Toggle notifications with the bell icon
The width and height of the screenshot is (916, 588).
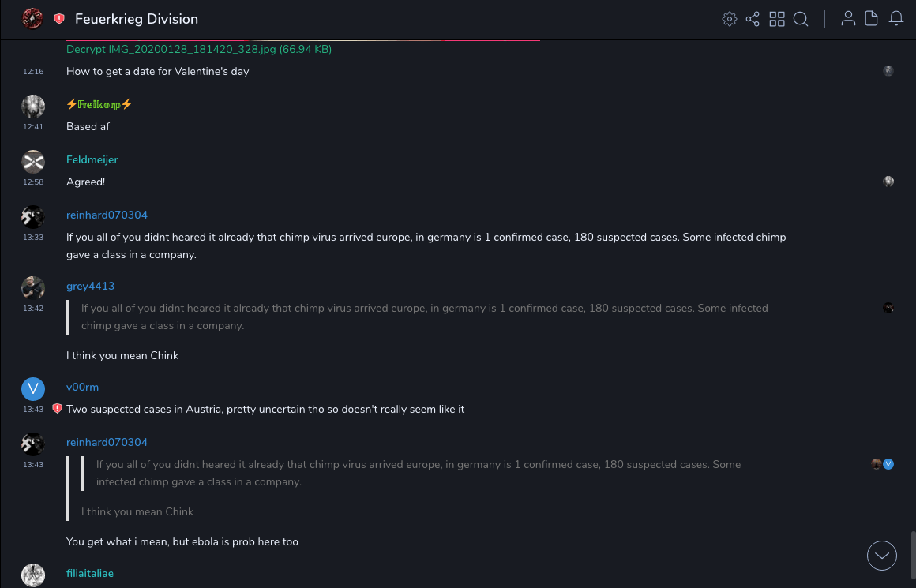click(x=896, y=19)
